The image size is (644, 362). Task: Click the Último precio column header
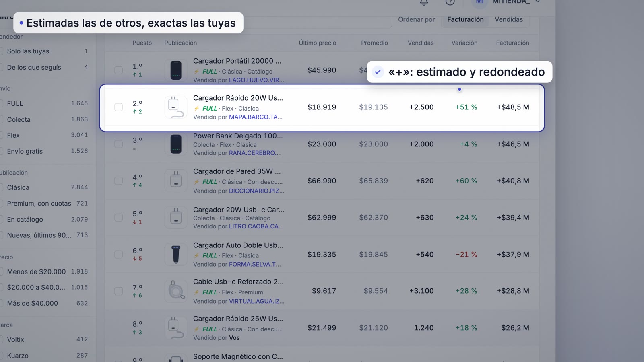click(317, 43)
